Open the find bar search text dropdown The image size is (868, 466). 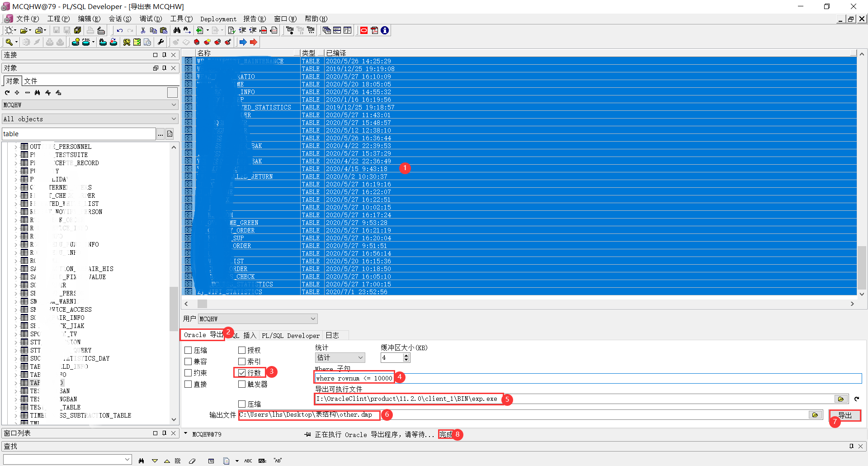tap(127, 459)
